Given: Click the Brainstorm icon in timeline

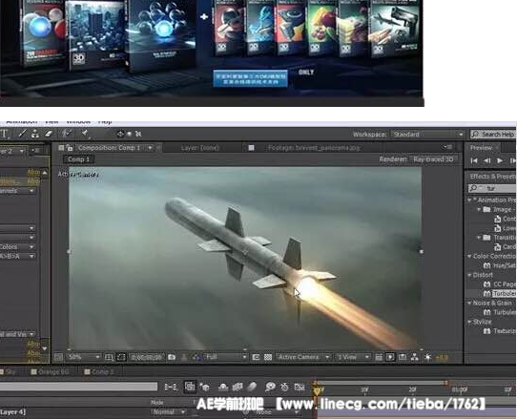Looking at the screenshot, I should pos(270,387).
